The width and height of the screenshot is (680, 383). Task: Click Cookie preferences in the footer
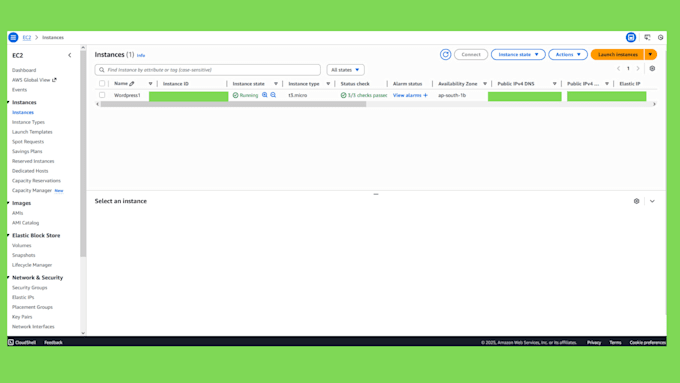click(x=647, y=343)
